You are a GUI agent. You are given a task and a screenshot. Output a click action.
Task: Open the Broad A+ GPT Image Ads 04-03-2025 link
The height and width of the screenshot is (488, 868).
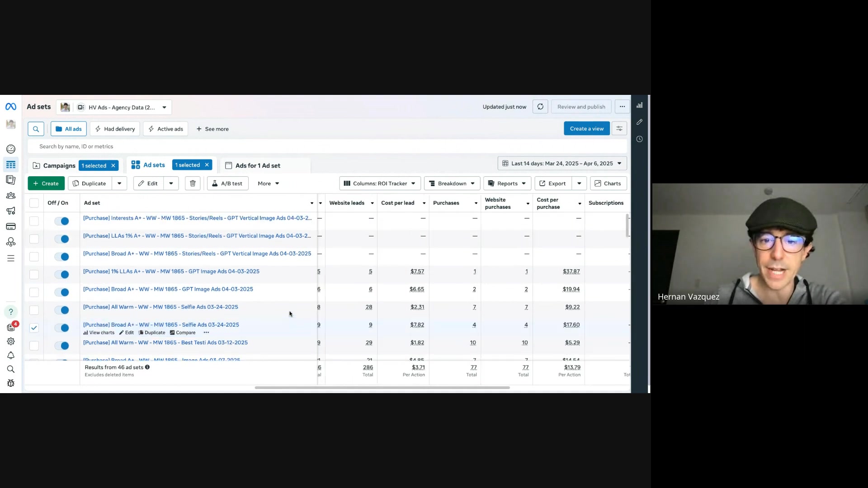click(x=168, y=289)
